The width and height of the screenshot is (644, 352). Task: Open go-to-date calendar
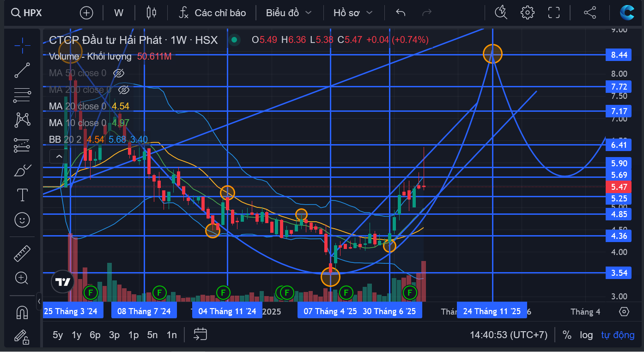coord(200,334)
